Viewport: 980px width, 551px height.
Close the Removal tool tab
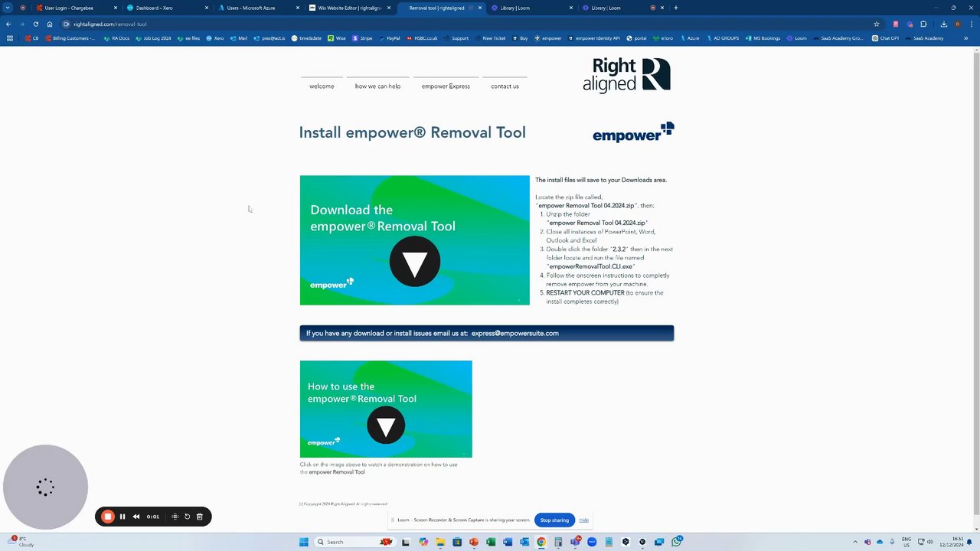[480, 8]
